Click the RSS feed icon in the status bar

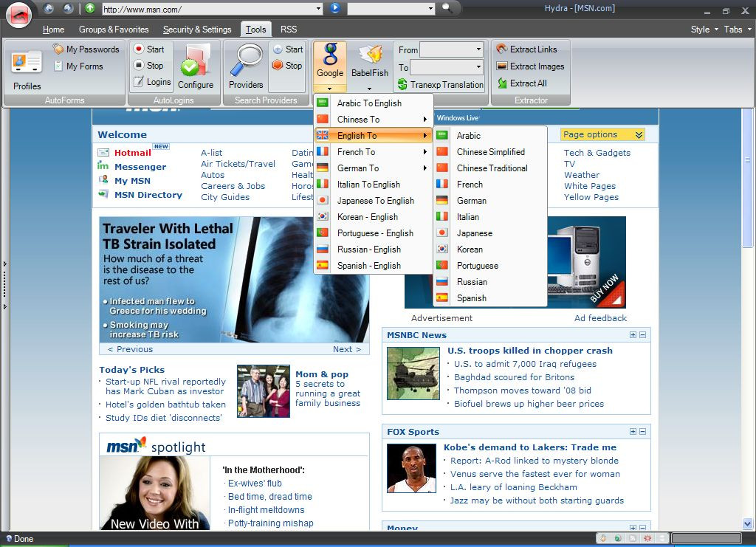pyautogui.click(x=633, y=538)
